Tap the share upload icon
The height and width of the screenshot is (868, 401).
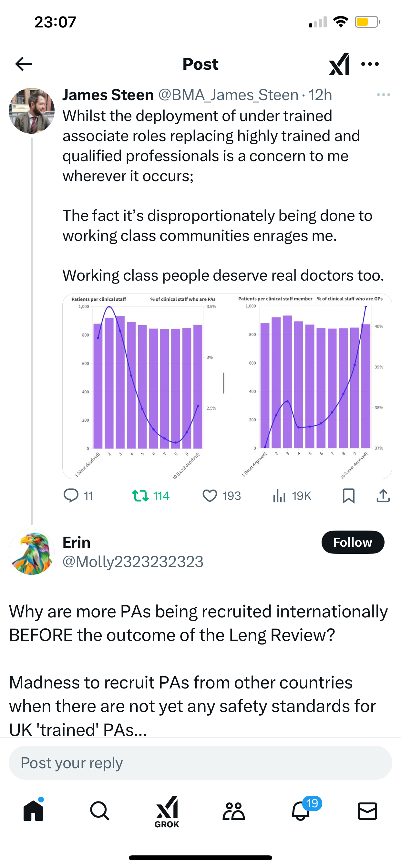pyautogui.click(x=383, y=496)
